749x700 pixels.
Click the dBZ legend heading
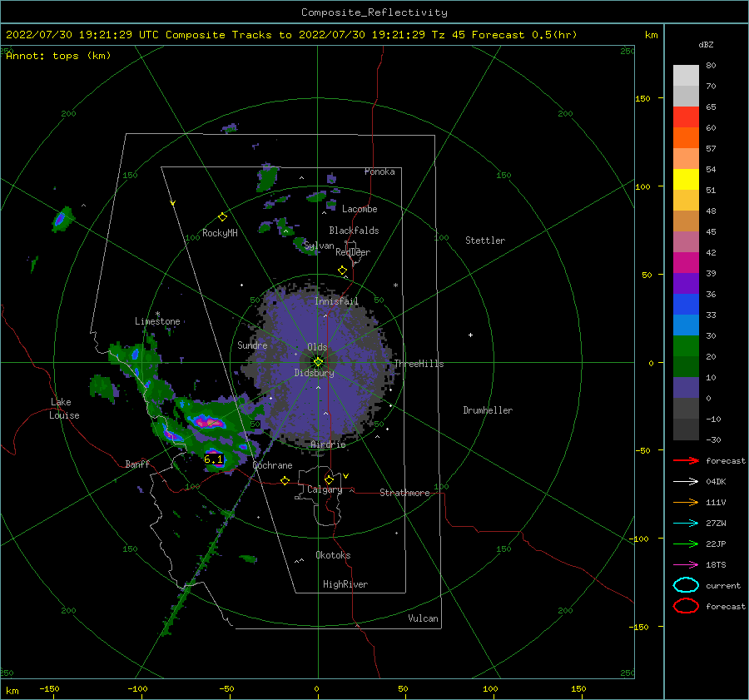pyautogui.click(x=706, y=44)
